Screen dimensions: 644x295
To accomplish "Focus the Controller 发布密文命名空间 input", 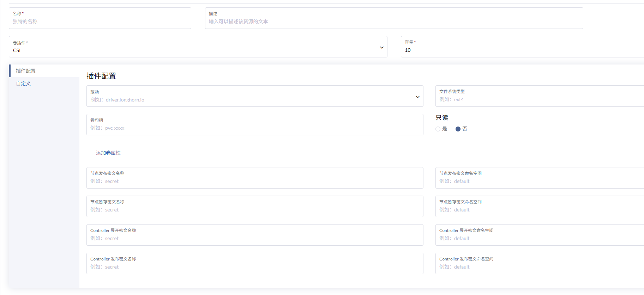I will click(x=540, y=267).
